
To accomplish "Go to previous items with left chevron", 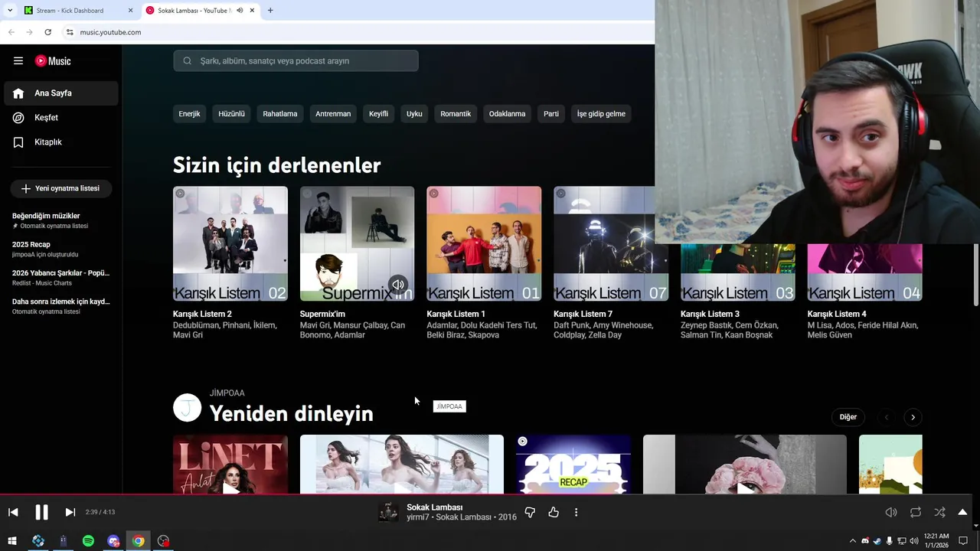I will coord(887,417).
